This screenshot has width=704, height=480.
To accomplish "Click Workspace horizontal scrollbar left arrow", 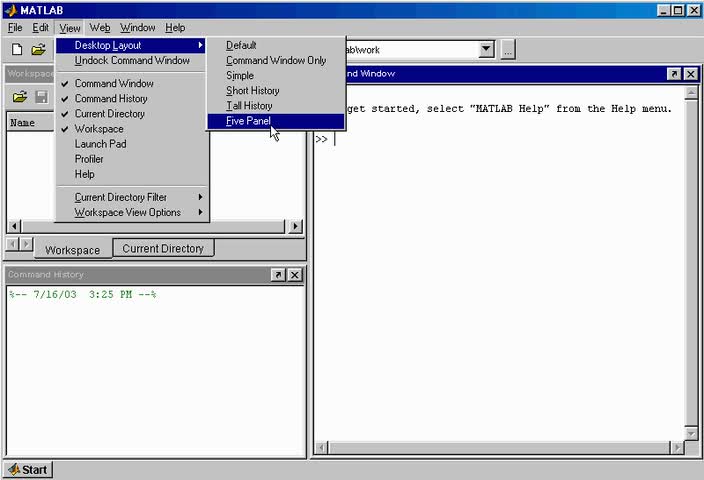I will 14,226.
